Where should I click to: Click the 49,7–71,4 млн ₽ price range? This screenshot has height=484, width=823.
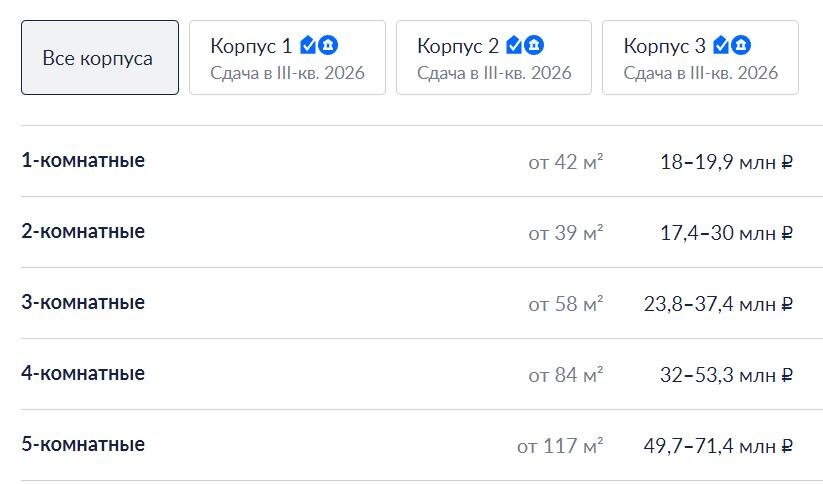point(718,446)
